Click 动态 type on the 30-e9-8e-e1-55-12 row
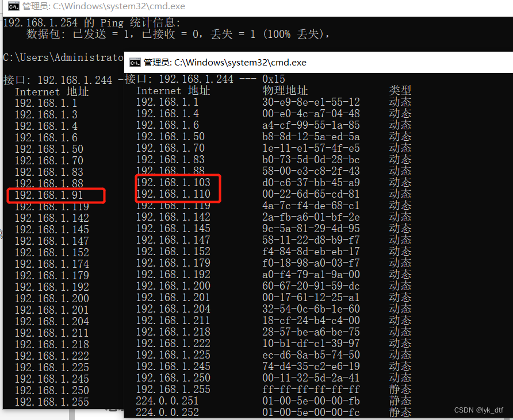 (400, 102)
